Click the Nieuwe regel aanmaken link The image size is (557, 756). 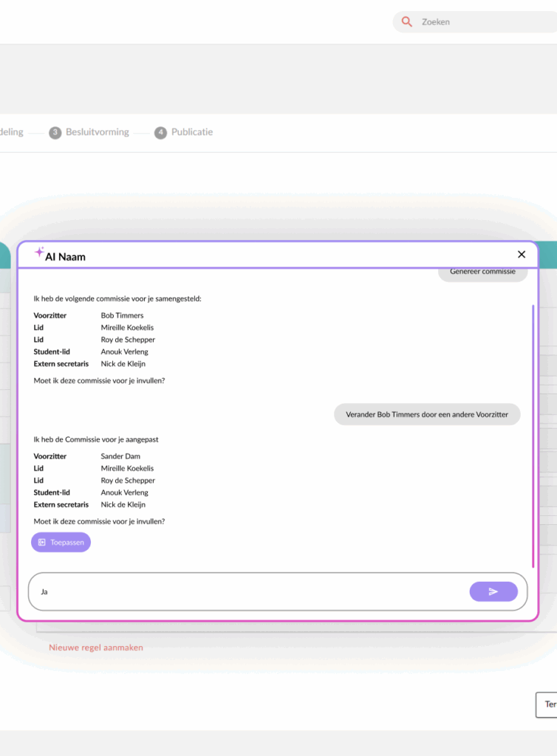[96, 647]
